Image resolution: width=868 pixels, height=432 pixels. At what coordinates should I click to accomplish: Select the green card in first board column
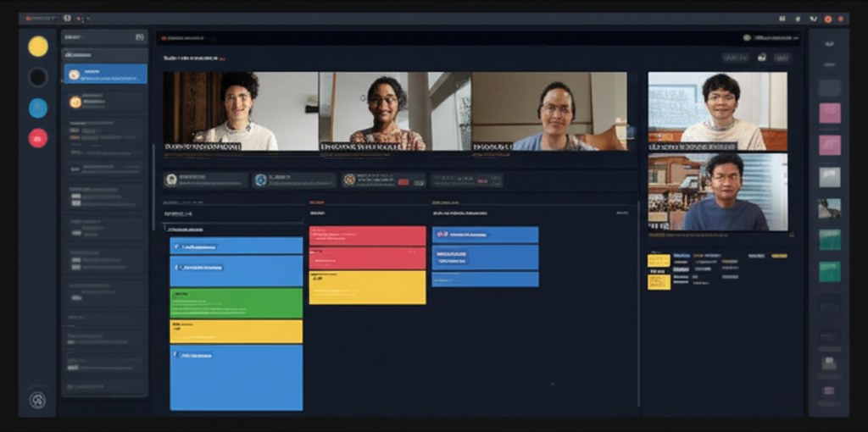click(236, 303)
